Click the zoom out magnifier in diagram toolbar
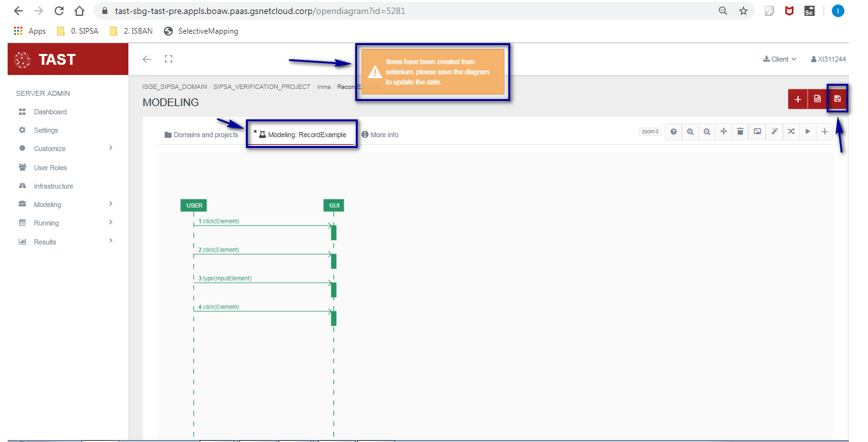The width and height of the screenshot is (868, 442). coord(707,132)
